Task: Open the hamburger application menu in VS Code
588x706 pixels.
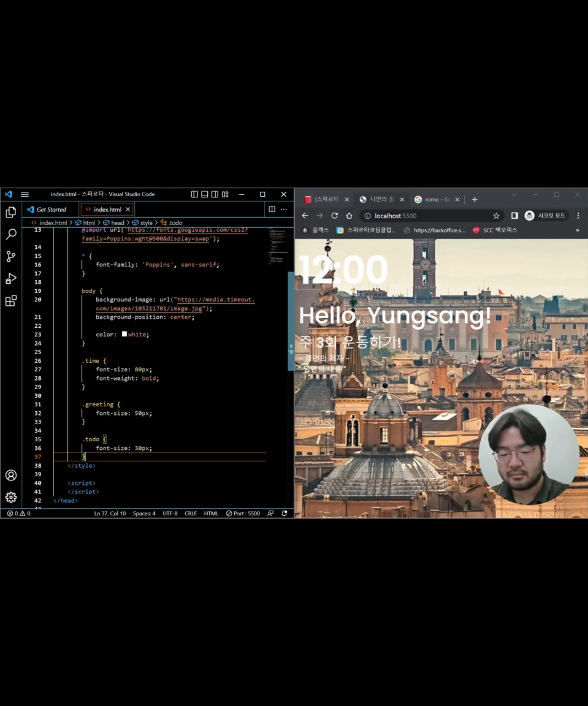Action: tap(25, 194)
